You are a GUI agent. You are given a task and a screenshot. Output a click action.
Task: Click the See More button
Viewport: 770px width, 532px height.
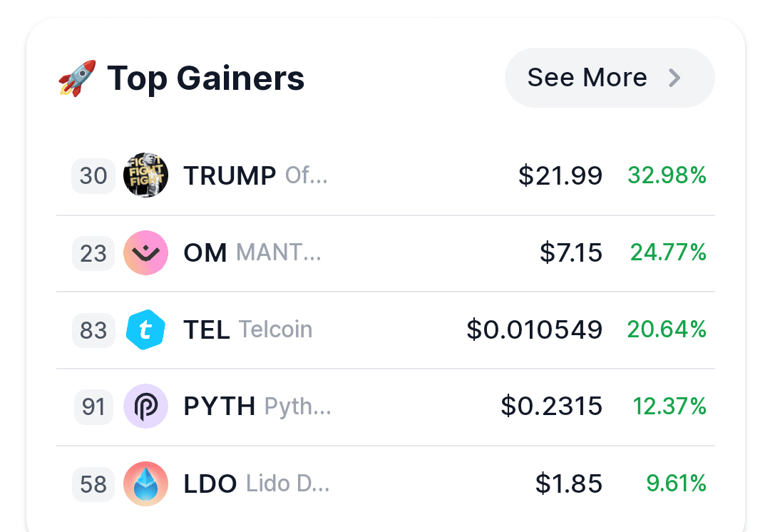click(610, 78)
